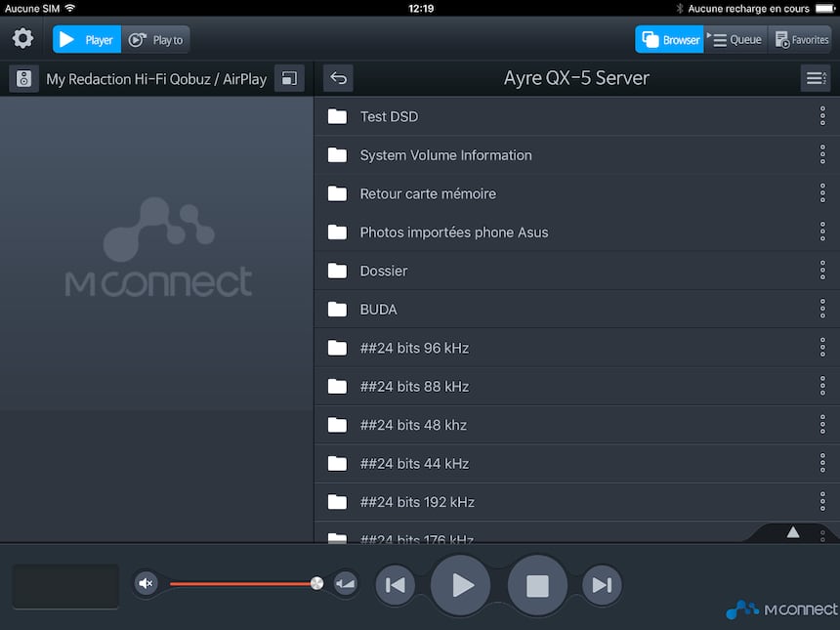Show more options for ##24 bits 88 kHz
This screenshot has height=630, width=840.
pos(822,386)
